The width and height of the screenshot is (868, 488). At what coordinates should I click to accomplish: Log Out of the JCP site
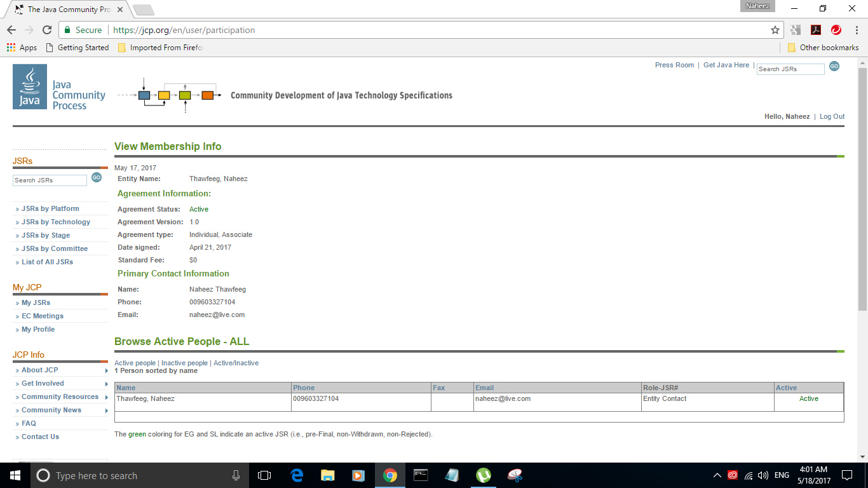[832, 116]
